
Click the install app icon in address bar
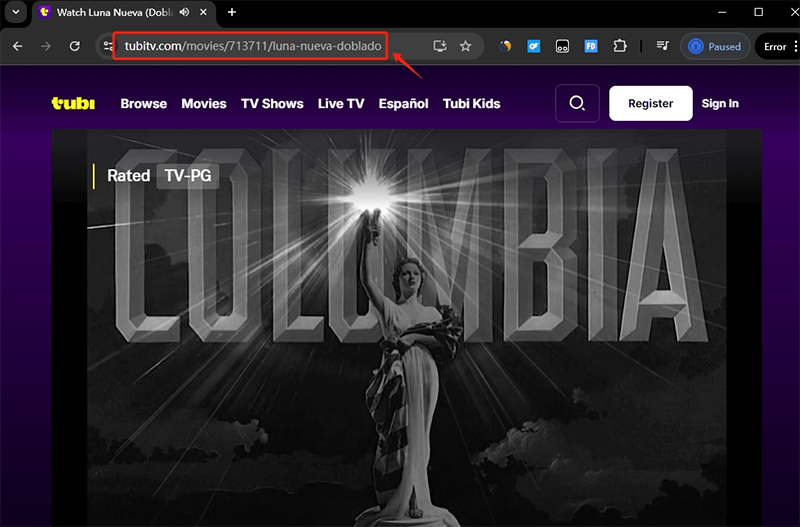439,46
